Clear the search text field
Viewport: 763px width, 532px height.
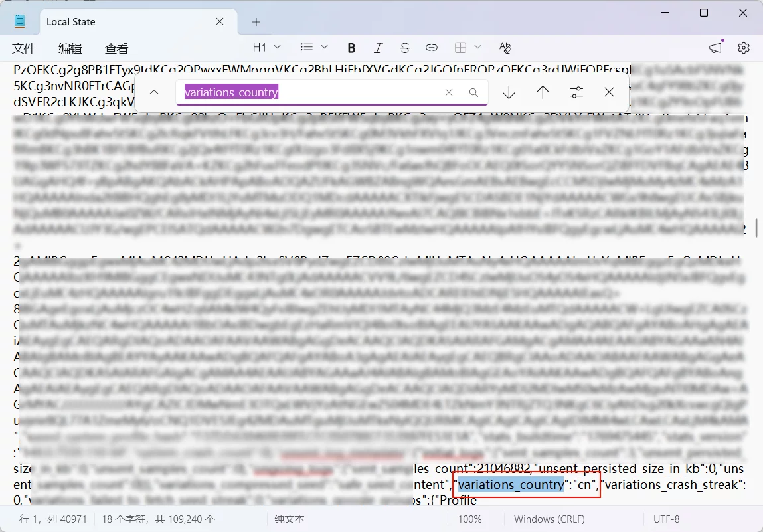pyautogui.click(x=449, y=93)
